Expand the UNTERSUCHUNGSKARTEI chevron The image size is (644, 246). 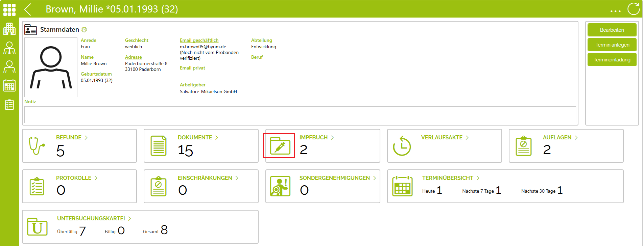tap(129, 219)
